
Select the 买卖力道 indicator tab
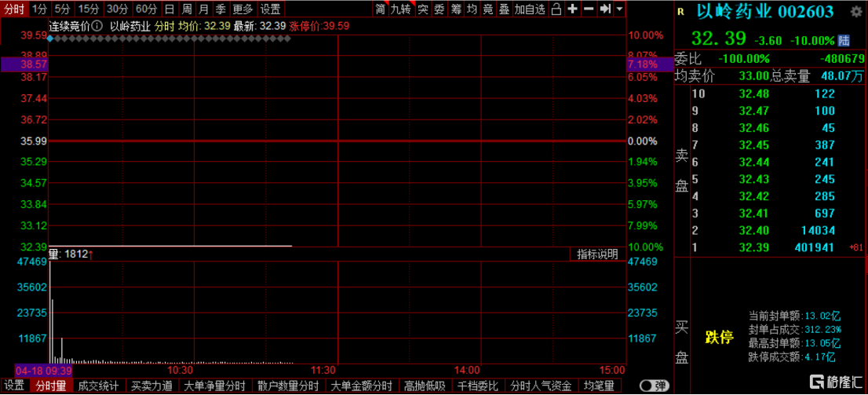152,386
